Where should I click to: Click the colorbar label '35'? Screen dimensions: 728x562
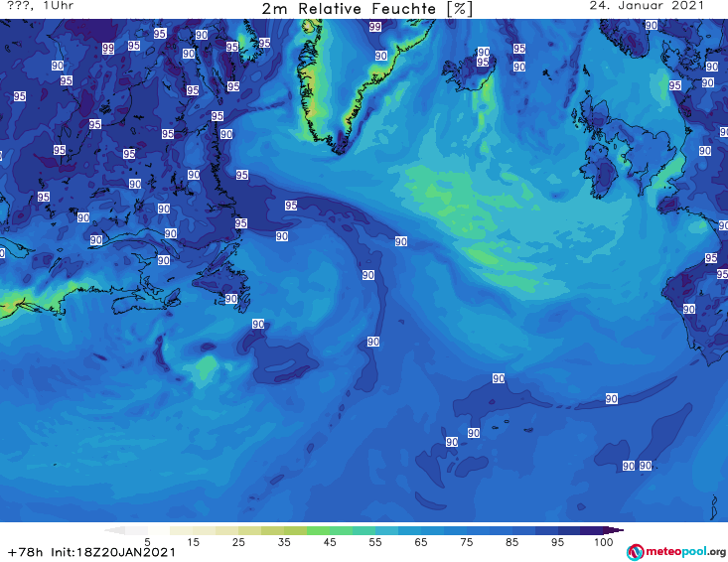[x=284, y=542]
